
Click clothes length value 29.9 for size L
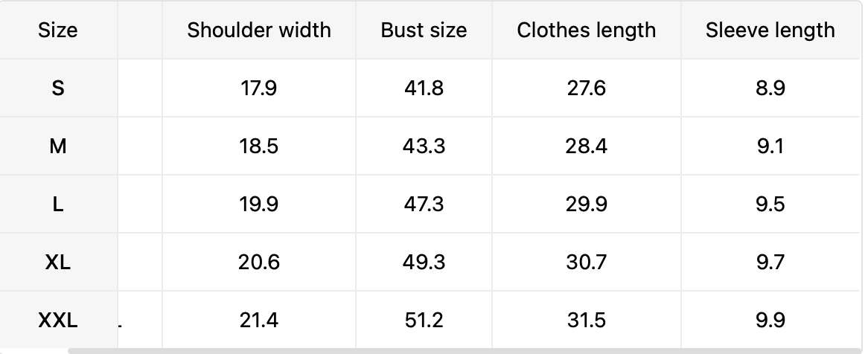587,205
